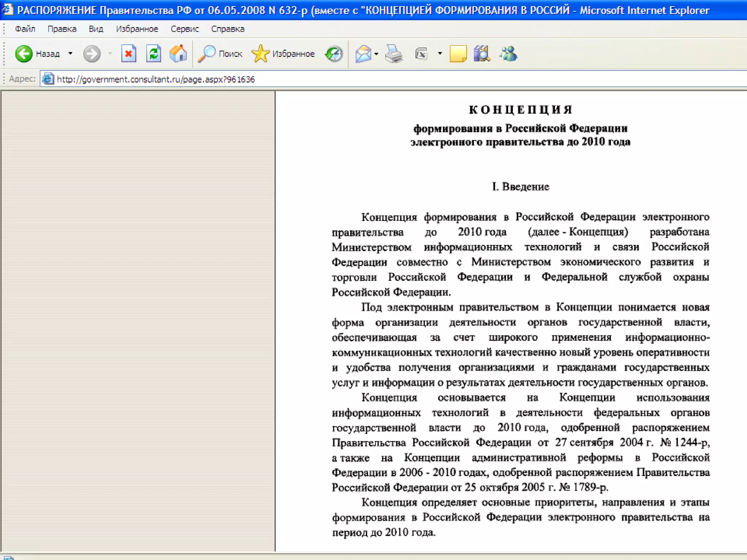
Task: Open the Файл menu
Action: [x=25, y=29]
